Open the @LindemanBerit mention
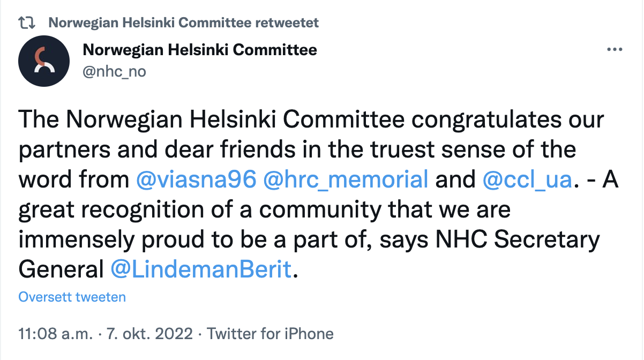The width and height of the screenshot is (644, 360). tap(200, 269)
